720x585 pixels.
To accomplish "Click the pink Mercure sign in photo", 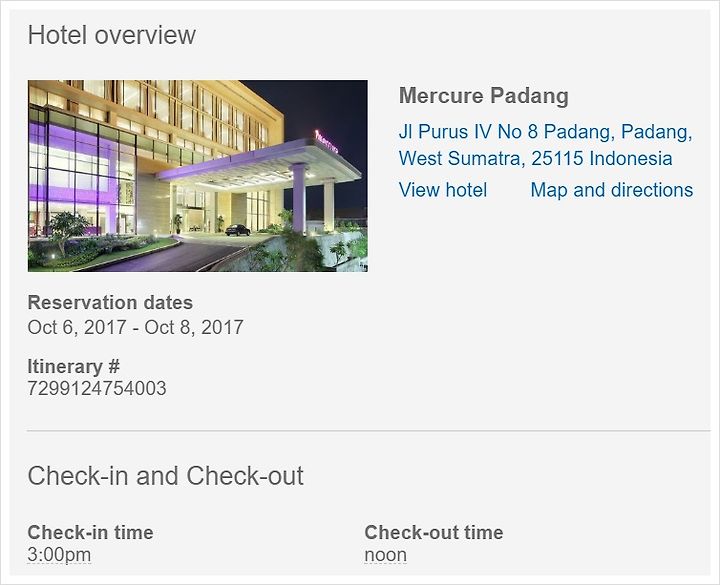I will [326, 142].
